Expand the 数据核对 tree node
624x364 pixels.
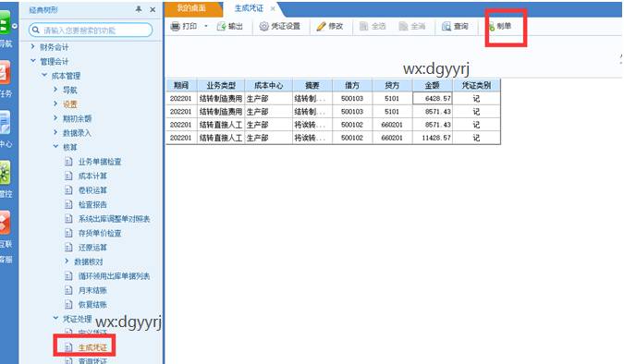click(x=67, y=261)
